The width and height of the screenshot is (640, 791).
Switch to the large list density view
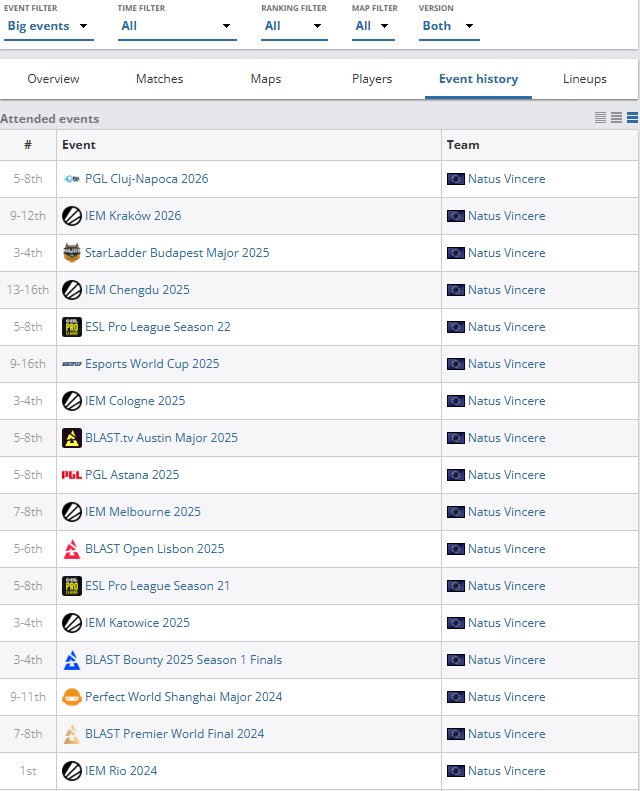tap(632, 118)
